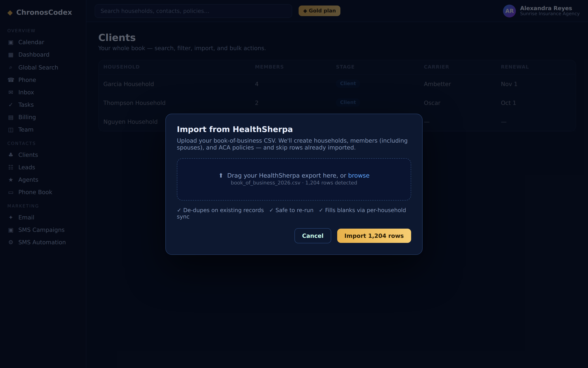Click the Global Search magnifier icon

click(x=11, y=67)
